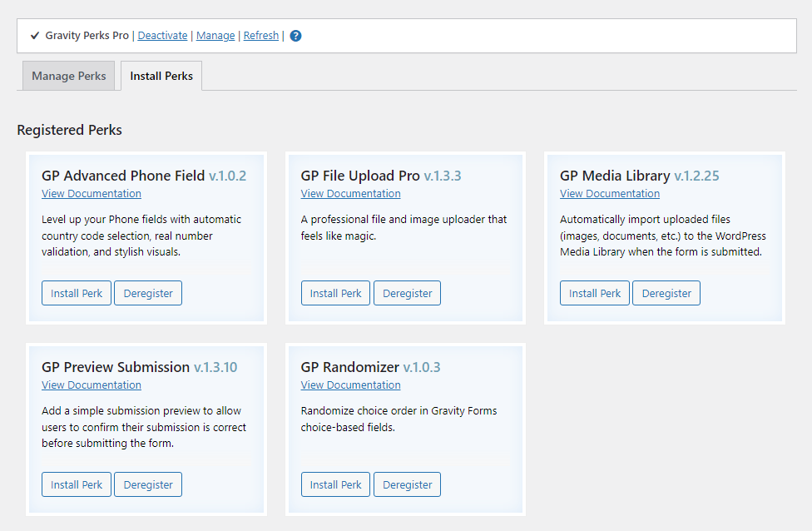The height and width of the screenshot is (531, 812).
Task: Deactivate Gravity Perks Pro
Action: 162,36
